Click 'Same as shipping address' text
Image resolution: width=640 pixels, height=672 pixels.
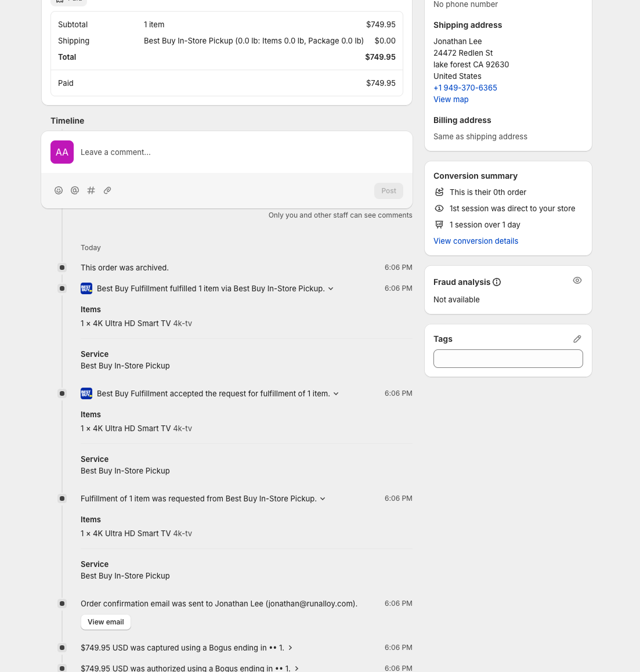click(480, 137)
